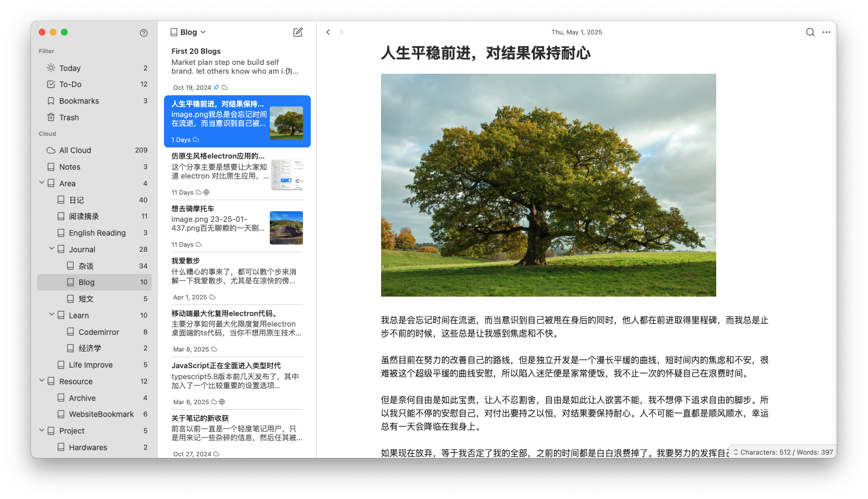Viewport: 868px width, 499px height.
Task: Click cloud icon on selected 1 Days note
Action: [196, 140]
